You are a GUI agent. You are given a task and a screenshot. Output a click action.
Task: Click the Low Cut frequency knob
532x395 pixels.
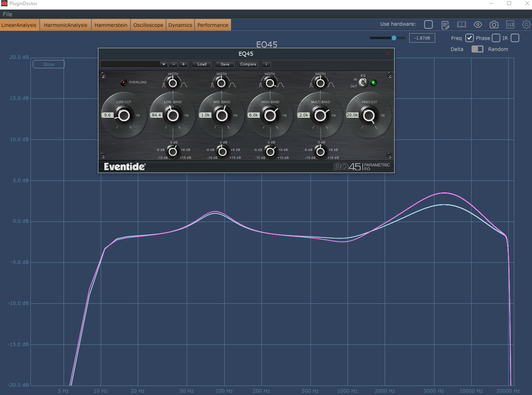[x=124, y=115]
